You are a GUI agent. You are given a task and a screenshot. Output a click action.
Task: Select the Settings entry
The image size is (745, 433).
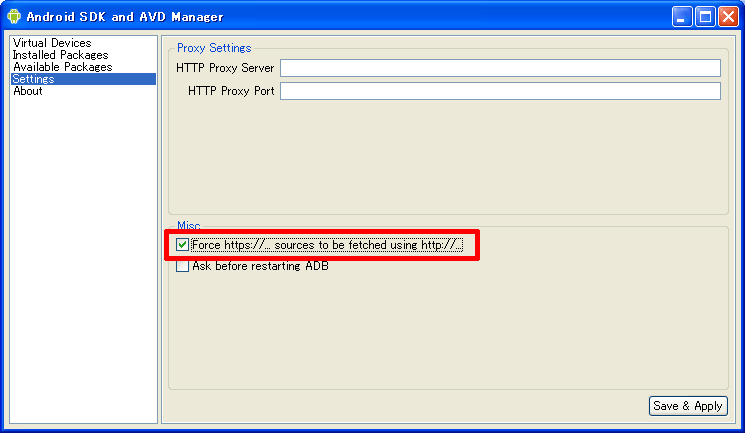click(x=83, y=79)
